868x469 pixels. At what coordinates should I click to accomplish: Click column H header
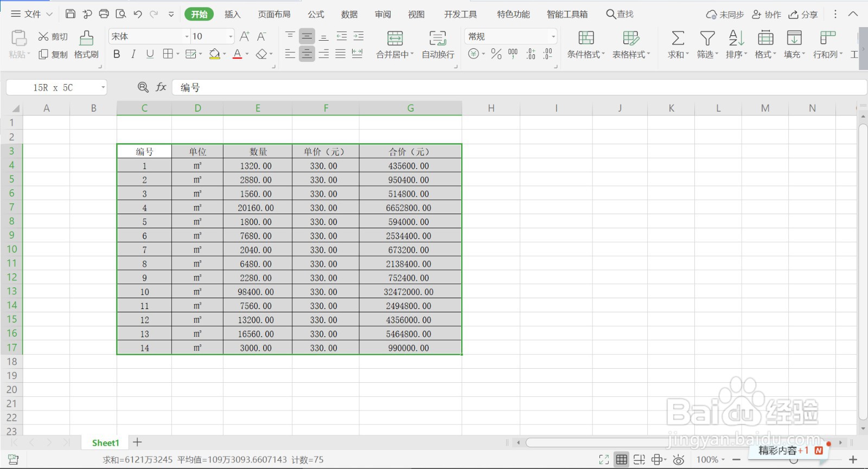pos(491,108)
